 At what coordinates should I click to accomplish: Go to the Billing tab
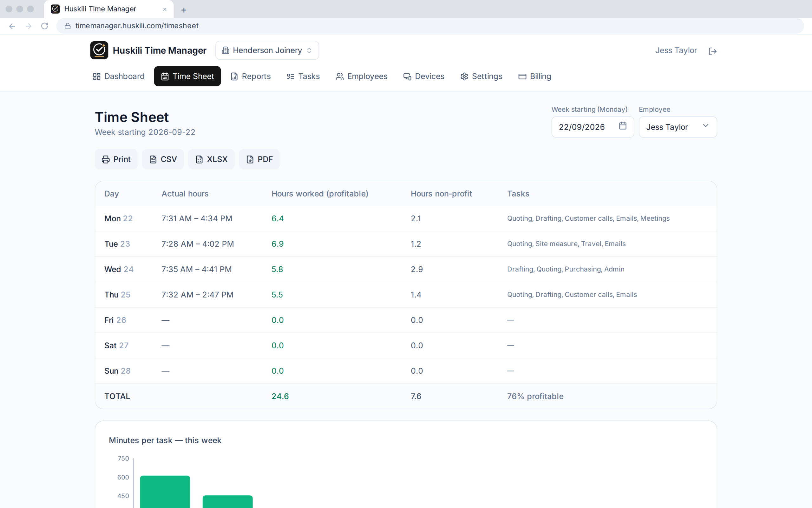click(x=534, y=76)
